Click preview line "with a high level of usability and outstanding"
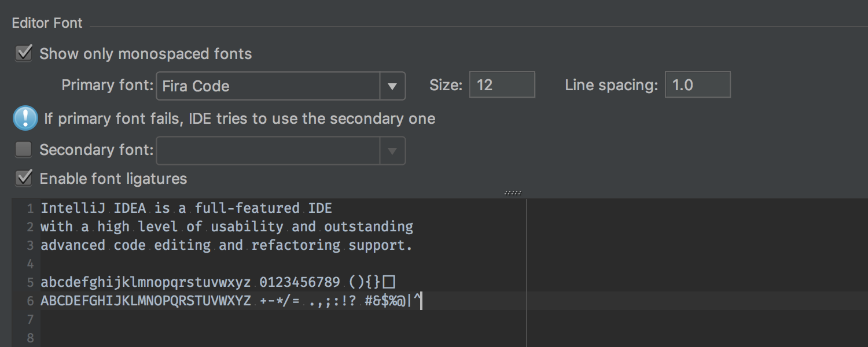868x347 pixels. [x=227, y=227]
